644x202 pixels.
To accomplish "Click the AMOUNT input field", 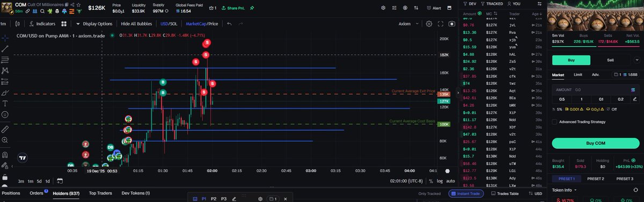I will (595, 90).
